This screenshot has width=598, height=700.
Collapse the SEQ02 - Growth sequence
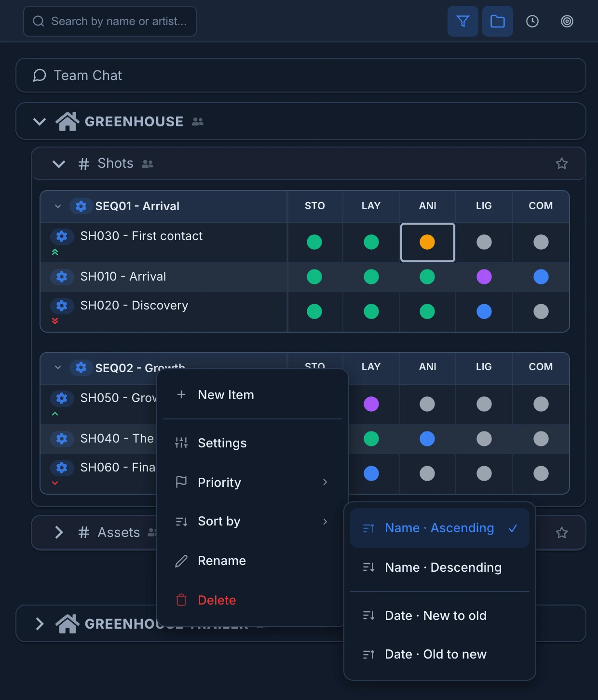[x=58, y=368]
